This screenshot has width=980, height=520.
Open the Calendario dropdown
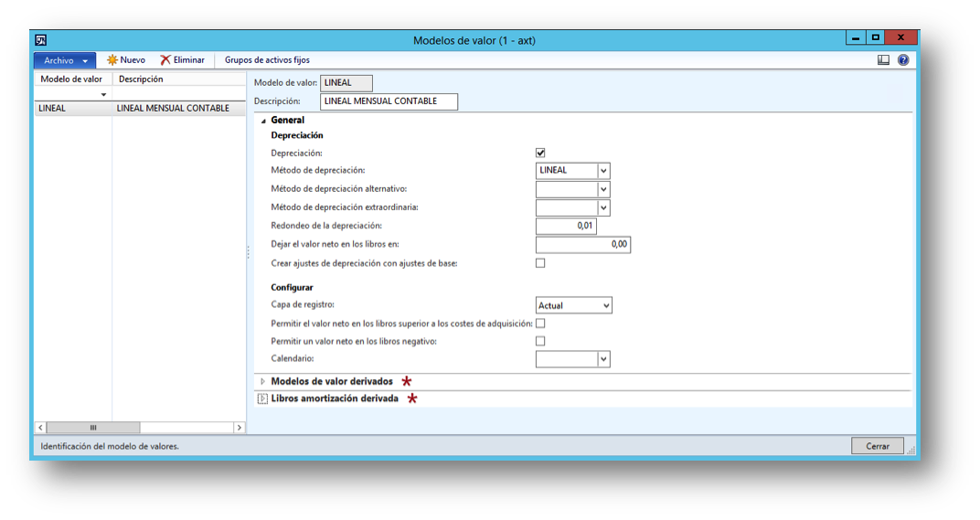pos(603,359)
